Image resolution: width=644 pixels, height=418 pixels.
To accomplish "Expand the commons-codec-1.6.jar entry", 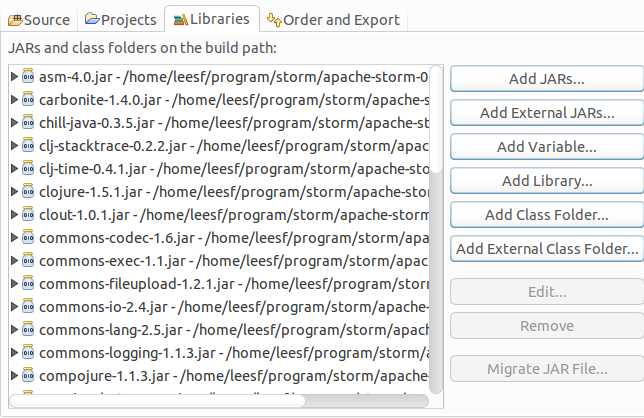I will pyautogui.click(x=14, y=237).
